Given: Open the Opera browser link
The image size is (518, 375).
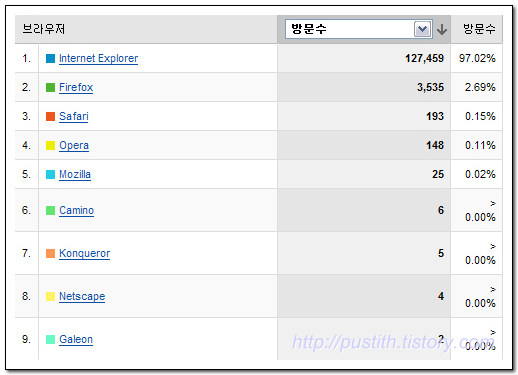Looking at the screenshot, I should tap(74, 145).
